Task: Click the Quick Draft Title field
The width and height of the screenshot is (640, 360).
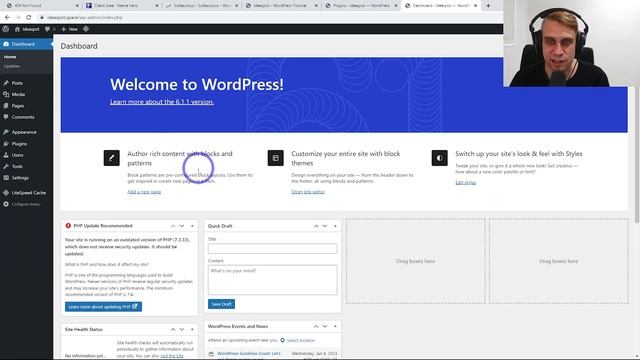Action: pos(273,248)
